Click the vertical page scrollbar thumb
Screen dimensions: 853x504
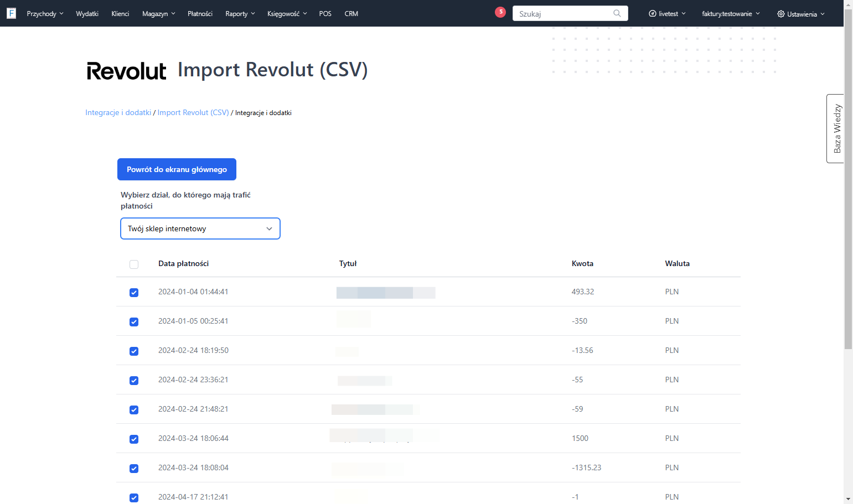coord(848,178)
